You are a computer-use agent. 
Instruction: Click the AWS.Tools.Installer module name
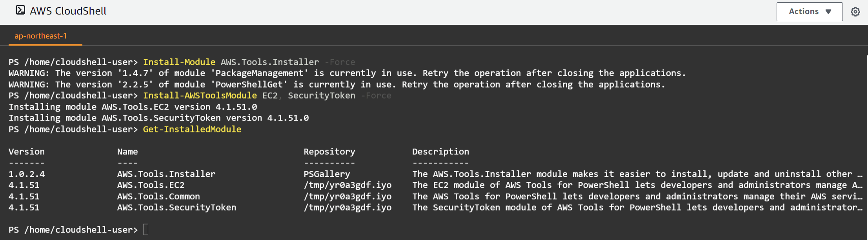(166, 174)
